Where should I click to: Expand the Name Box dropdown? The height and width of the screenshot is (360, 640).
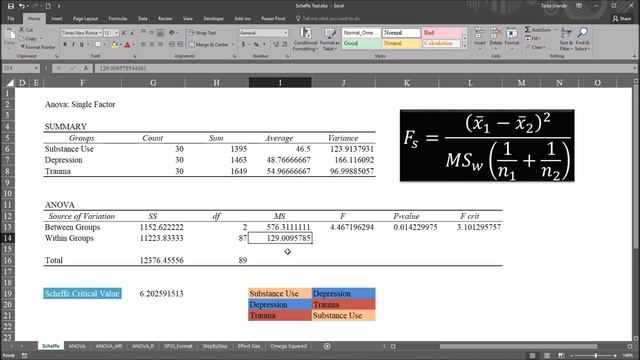pyautogui.click(x=36, y=68)
